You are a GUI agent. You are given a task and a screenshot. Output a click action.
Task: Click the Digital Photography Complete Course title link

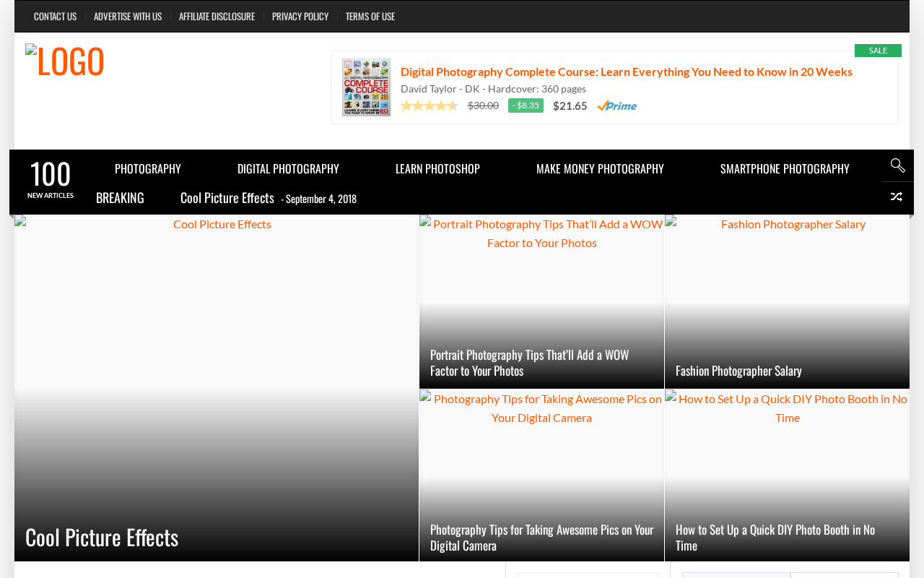point(627,72)
